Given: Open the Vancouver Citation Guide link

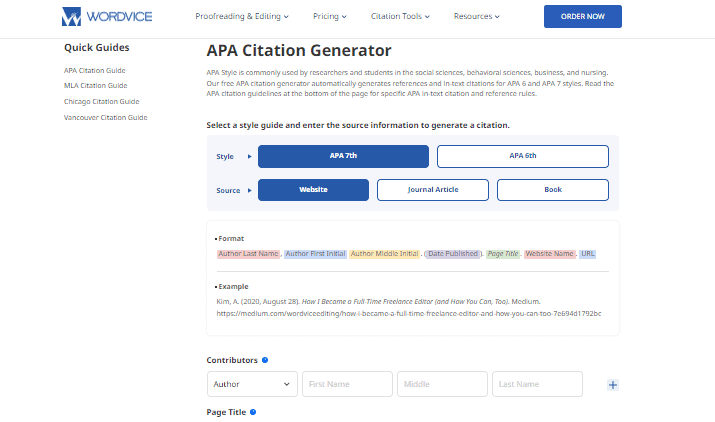Looking at the screenshot, I should pos(105,118).
